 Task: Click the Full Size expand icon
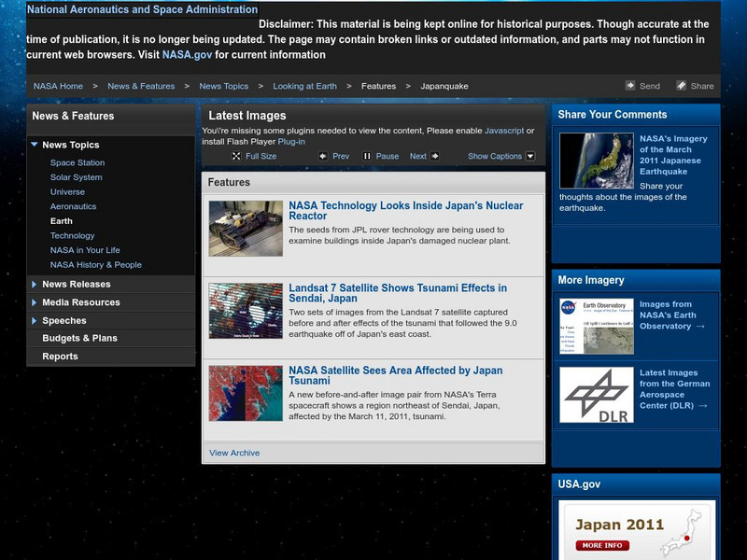click(236, 156)
